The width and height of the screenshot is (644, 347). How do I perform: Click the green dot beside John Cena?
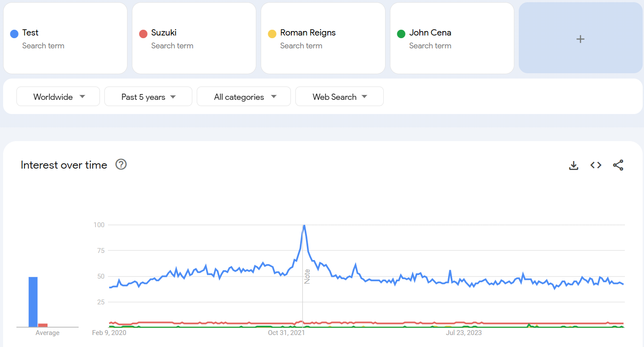(401, 34)
